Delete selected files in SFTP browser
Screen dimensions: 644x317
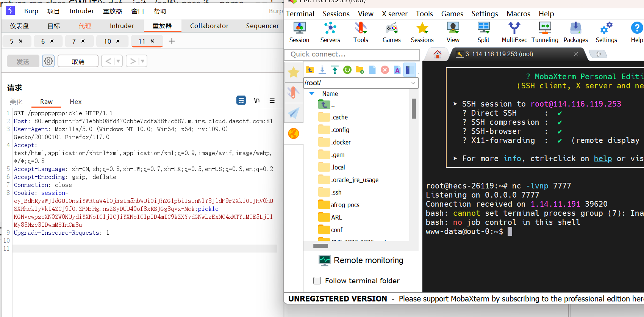[x=385, y=70]
